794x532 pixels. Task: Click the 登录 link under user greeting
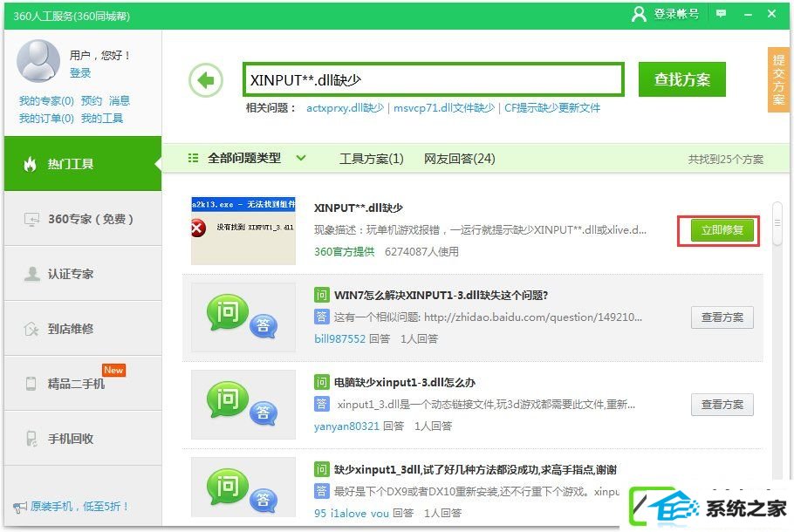pyautogui.click(x=80, y=73)
